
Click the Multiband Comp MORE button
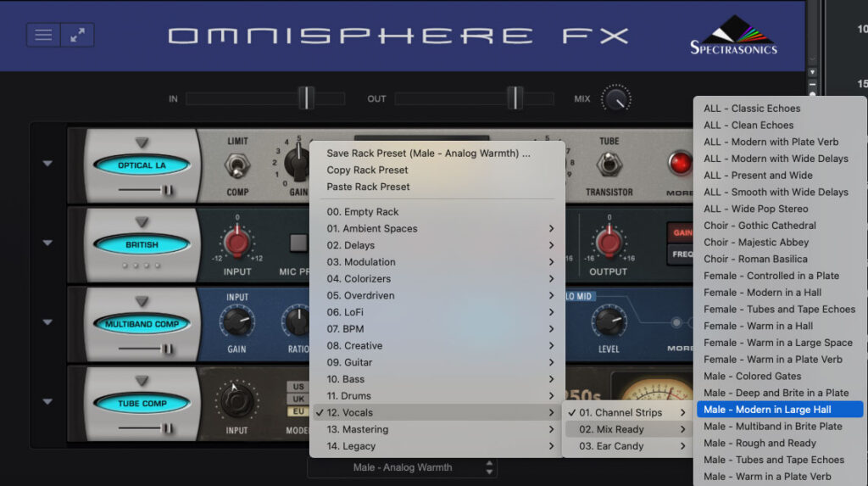[680, 348]
